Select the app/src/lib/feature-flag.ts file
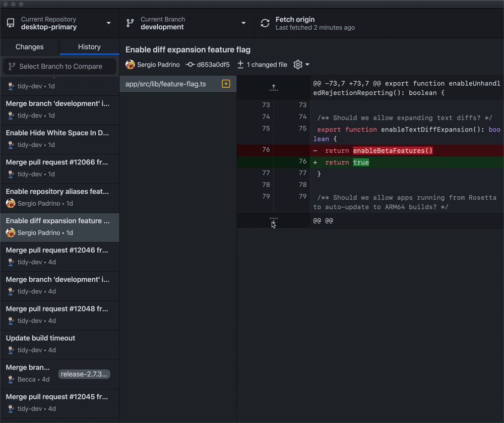Image resolution: width=504 pixels, height=423 pixels. pos(166,84)
